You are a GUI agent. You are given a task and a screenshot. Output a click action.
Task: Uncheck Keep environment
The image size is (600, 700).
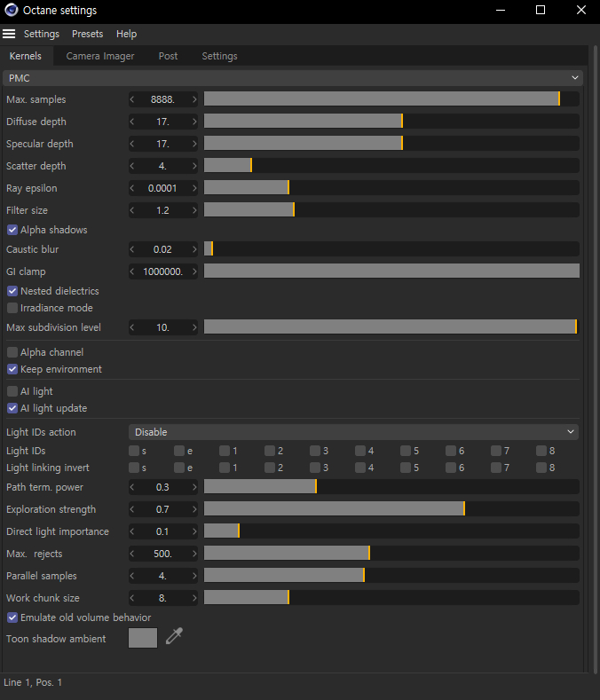[x=12, y=369]
